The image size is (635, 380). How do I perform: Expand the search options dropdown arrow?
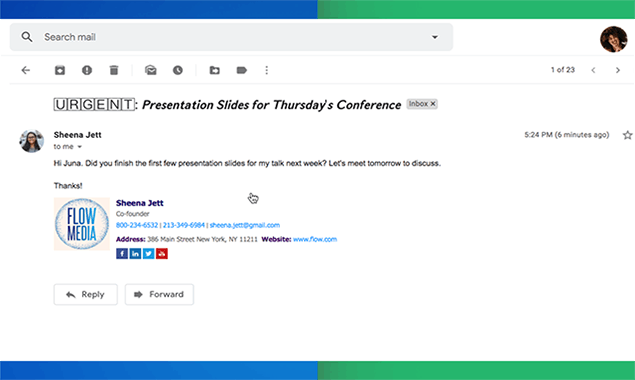point(435,37)
